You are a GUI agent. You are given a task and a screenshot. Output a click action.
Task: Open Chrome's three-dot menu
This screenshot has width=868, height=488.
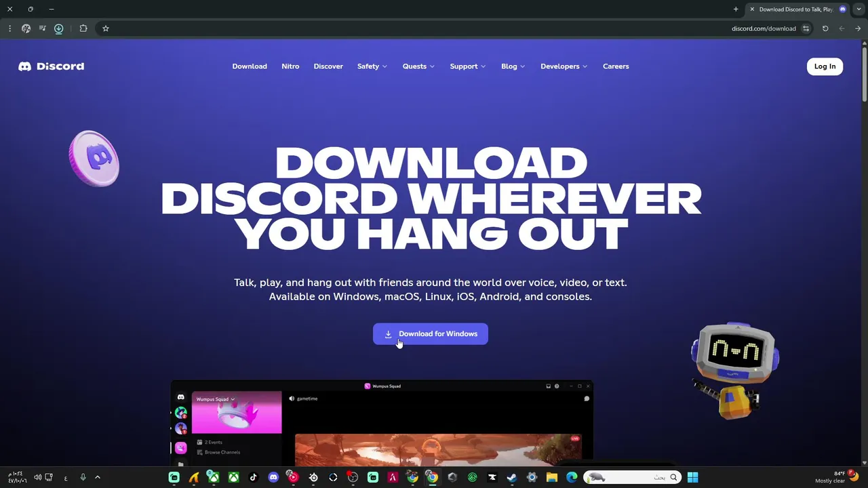tap(9, 28)
